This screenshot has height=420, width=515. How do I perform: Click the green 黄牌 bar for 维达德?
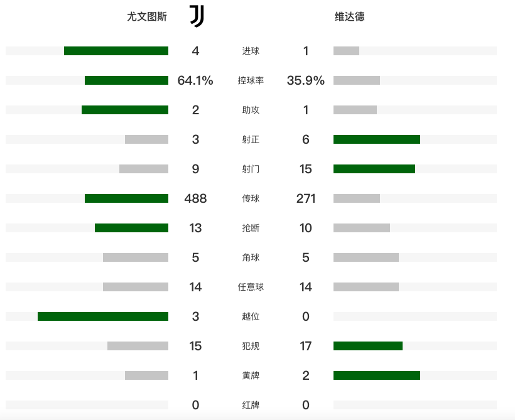[377, 375]
